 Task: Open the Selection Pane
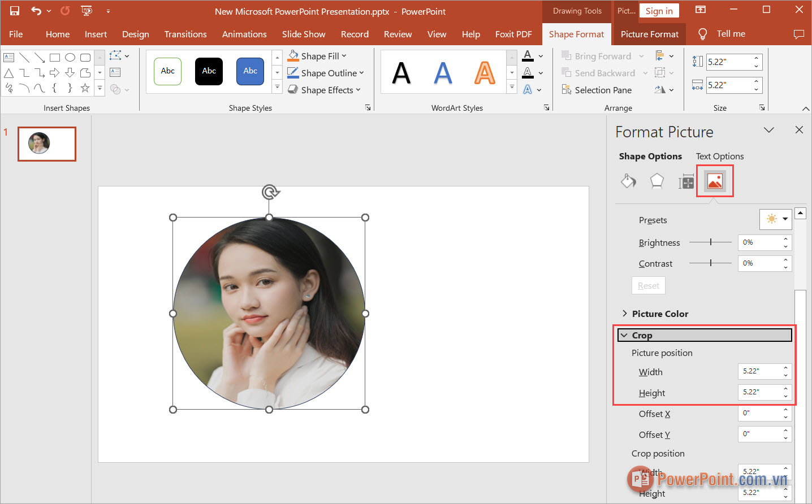[x=597, y=89]
